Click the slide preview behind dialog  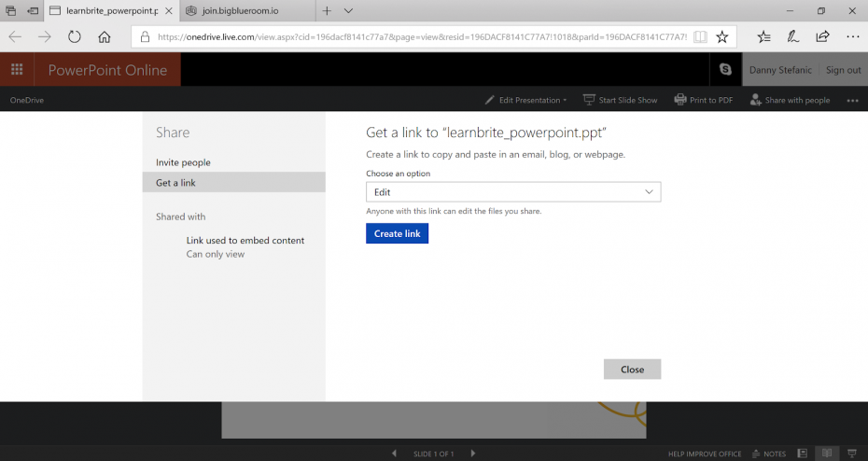click(x=433, y=421)
